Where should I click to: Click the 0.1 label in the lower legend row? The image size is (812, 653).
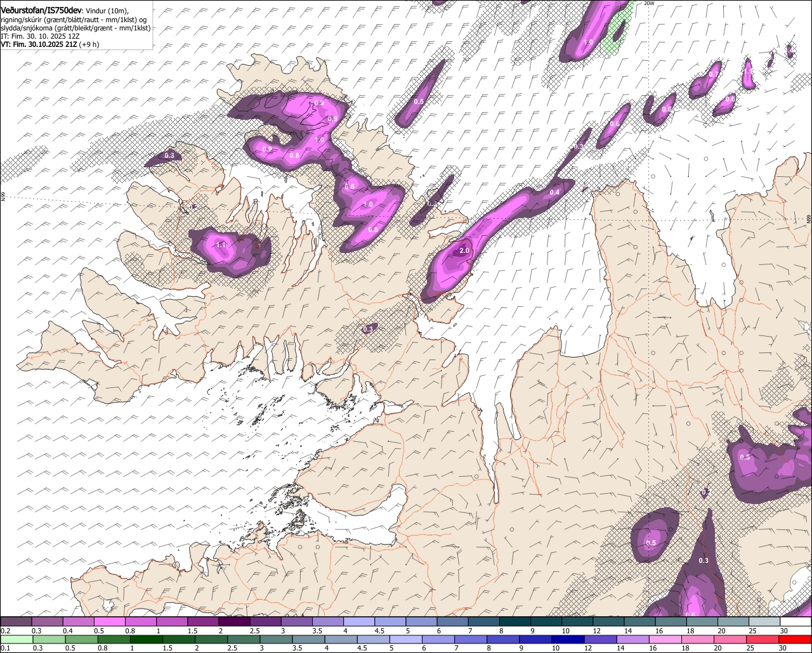pyautogui.click(x=5, y=648)
